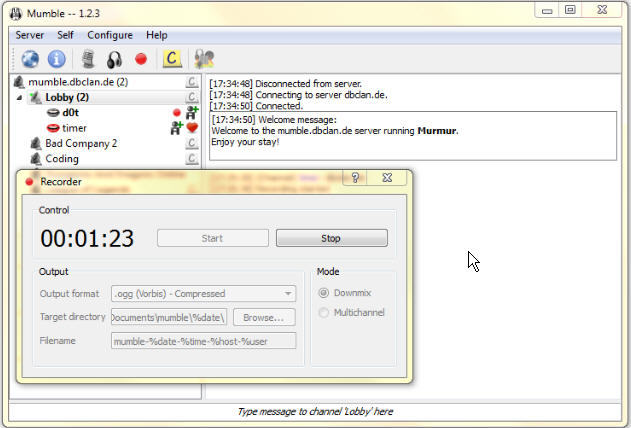Click the red lips talking icon beside timer
The height and width of the screenshot is (428, 631).
coord(53,128)
